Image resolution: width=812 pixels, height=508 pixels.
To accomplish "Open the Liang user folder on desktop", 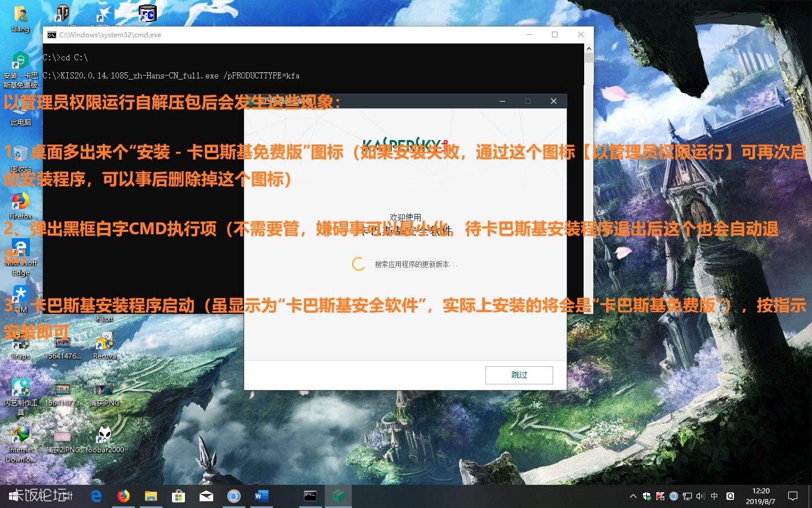I will tap(20, 19).
